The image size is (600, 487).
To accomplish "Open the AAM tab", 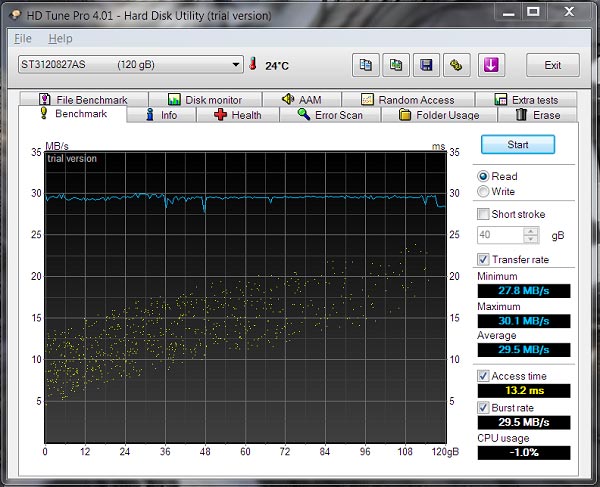I will point(302,99).
